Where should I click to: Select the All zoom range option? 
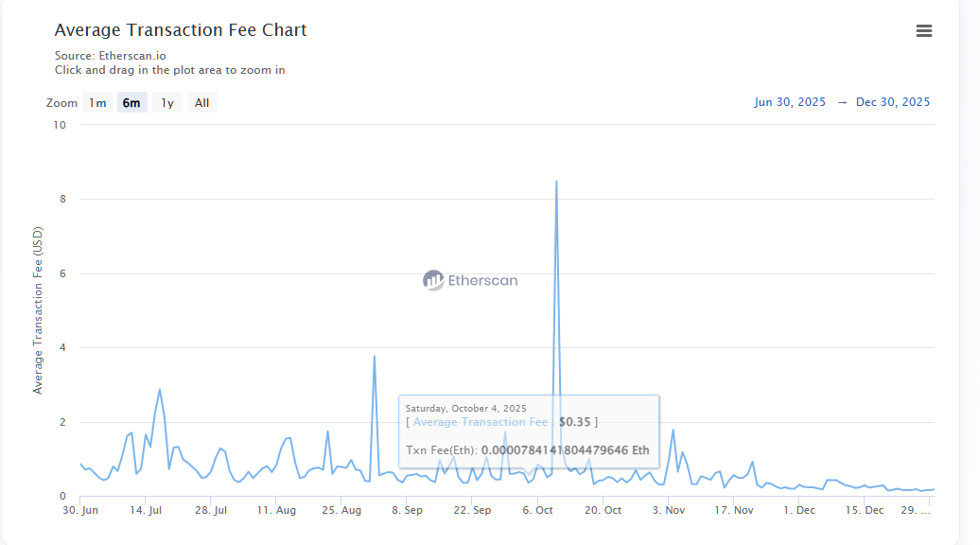[x=201, y=102]
